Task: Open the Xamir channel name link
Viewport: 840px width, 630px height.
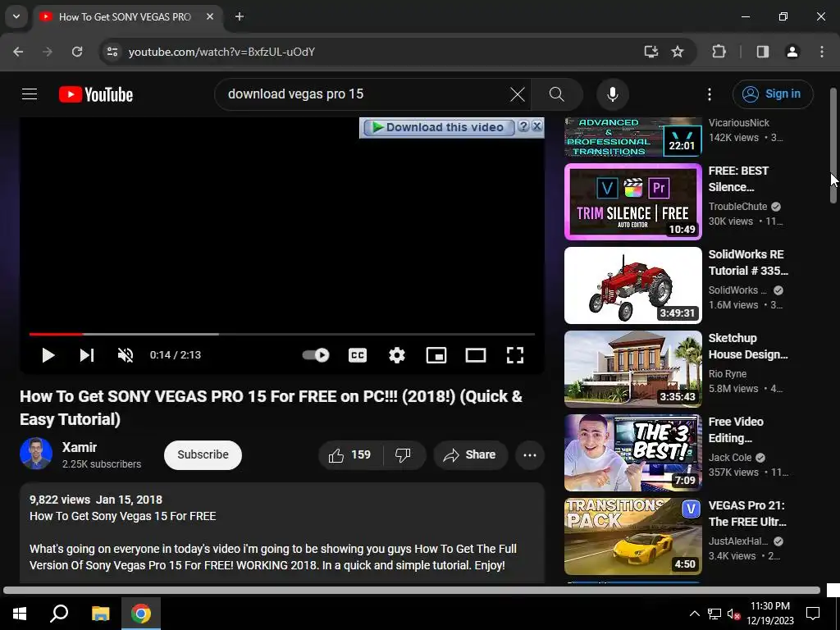Action: click(x=80, y=447)
